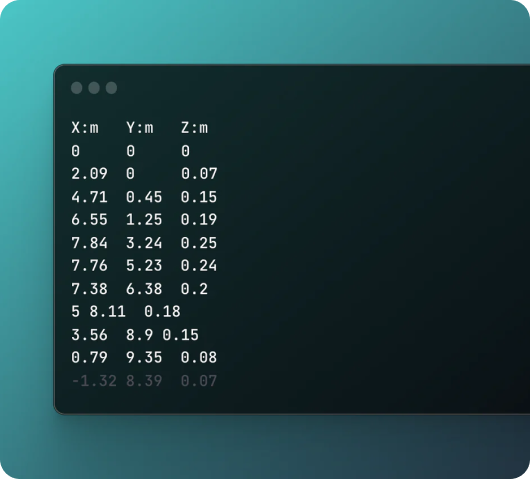The width and height of the screenshot is (530, 479).
Task: Click the faded value -1.32
Action: pos(94,381)
